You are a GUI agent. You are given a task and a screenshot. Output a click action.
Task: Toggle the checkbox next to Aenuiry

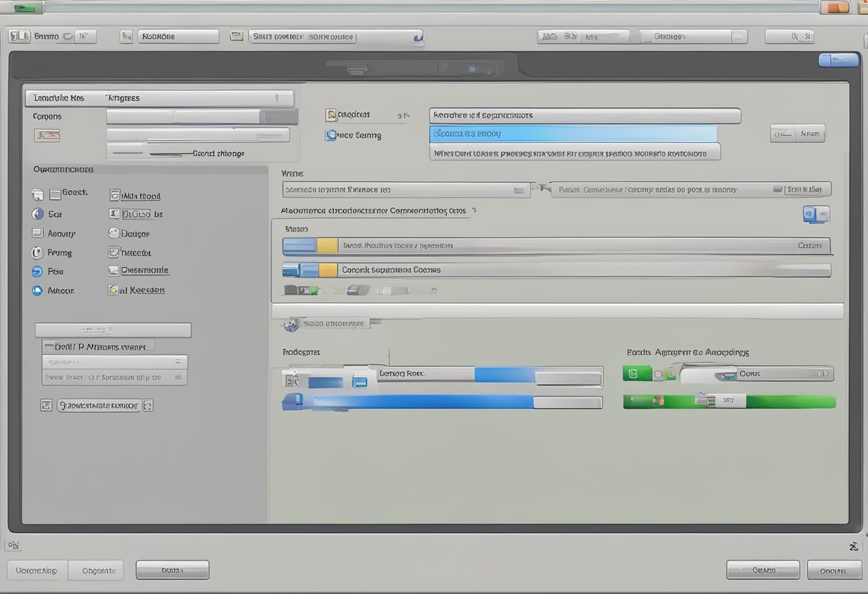click(37, 233)
